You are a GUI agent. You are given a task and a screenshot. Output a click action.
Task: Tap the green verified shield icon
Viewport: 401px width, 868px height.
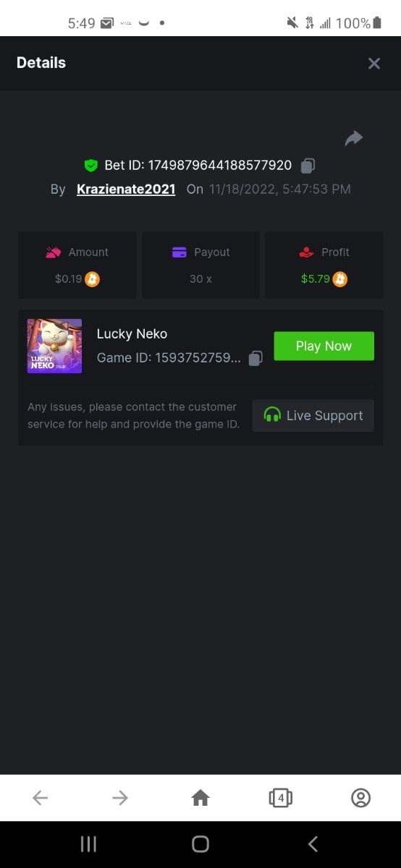[90, 166]
